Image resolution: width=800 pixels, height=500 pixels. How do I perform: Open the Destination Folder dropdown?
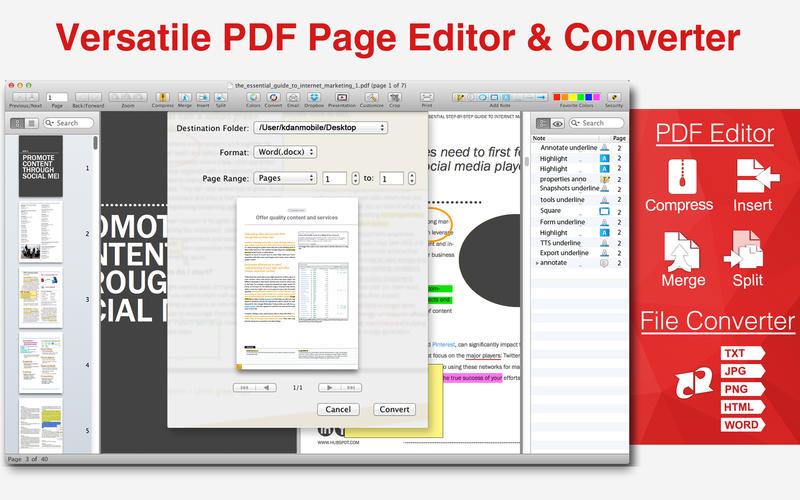[320, 128]
